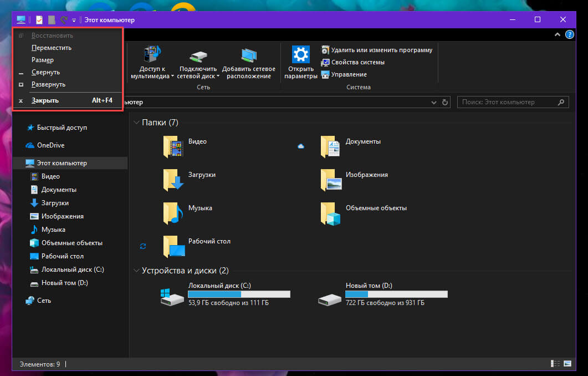Click the Undo quick access icon
This screenshot has width=588, height=376.
coord(64,20)
